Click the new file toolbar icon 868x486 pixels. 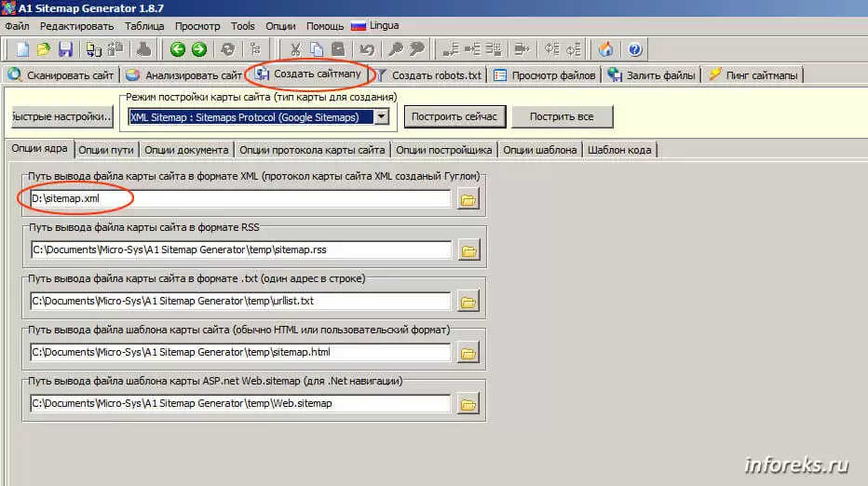pos(23,49)
